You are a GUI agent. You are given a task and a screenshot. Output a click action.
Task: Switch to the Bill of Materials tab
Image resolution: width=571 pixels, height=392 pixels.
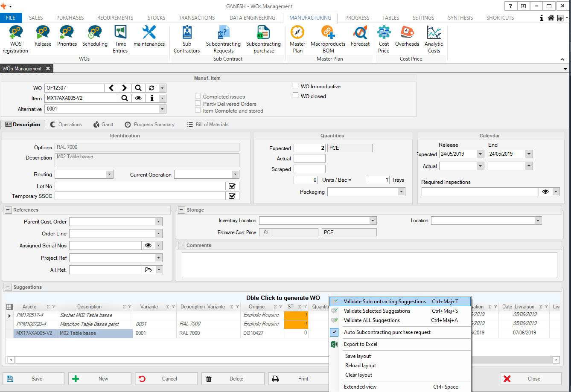[208, 125]
